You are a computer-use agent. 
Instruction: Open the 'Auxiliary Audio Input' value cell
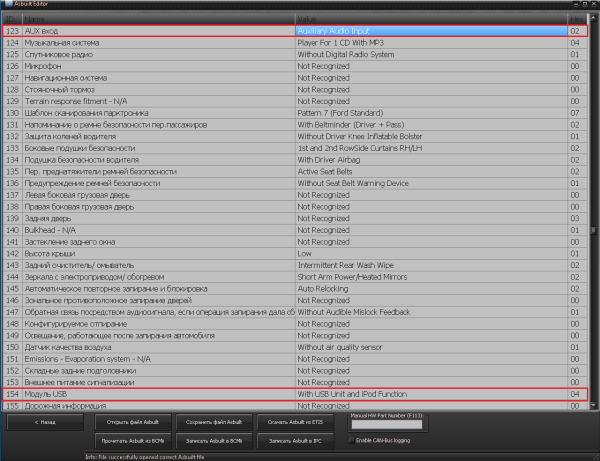click(430, 32)
